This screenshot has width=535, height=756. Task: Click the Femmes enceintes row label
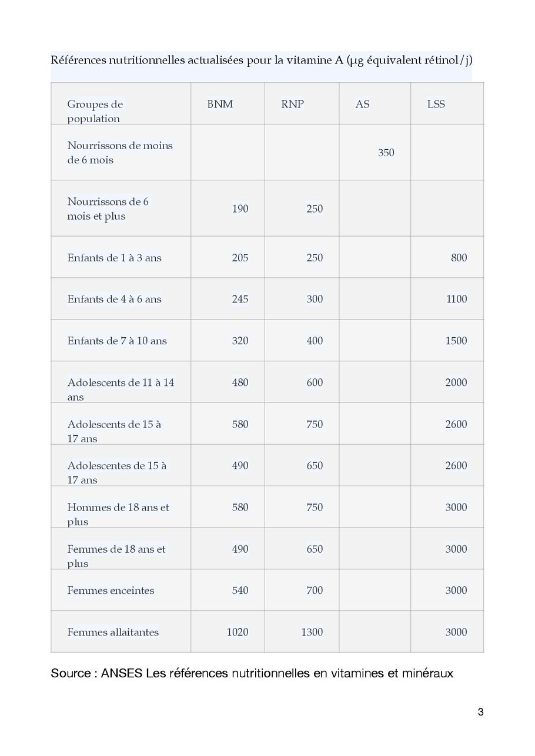[111, 590]
